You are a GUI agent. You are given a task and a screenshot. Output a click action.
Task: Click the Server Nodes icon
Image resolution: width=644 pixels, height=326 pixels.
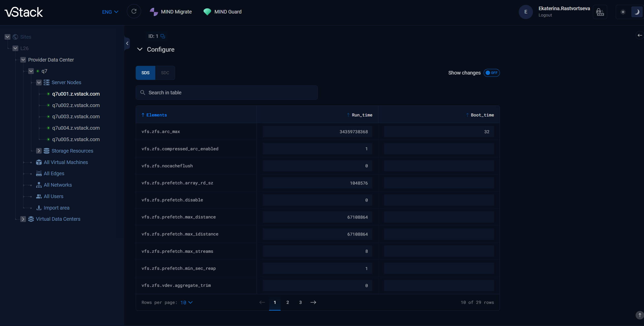pos(47,82)
